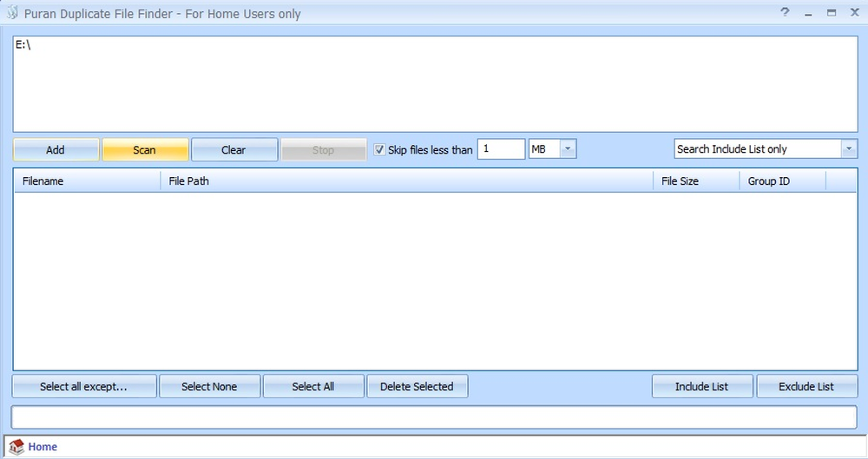Minimize the Puran Duplicate File Finder window
This screenshot has height=459, width=868.
click(x=808, y=13)
